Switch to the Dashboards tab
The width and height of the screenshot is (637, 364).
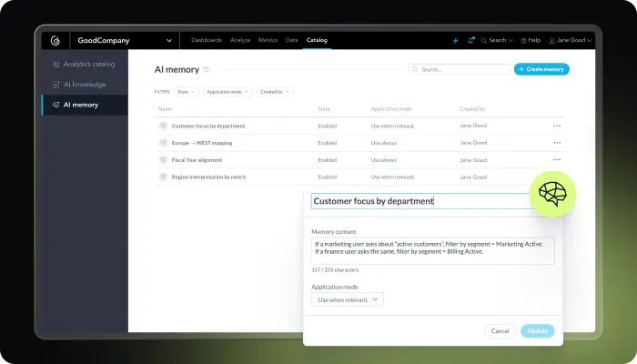tap(207, 40)
